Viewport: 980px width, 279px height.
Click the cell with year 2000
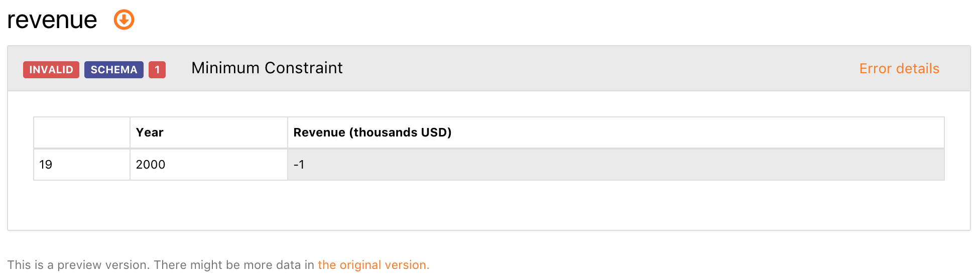[x=209, y=165]
